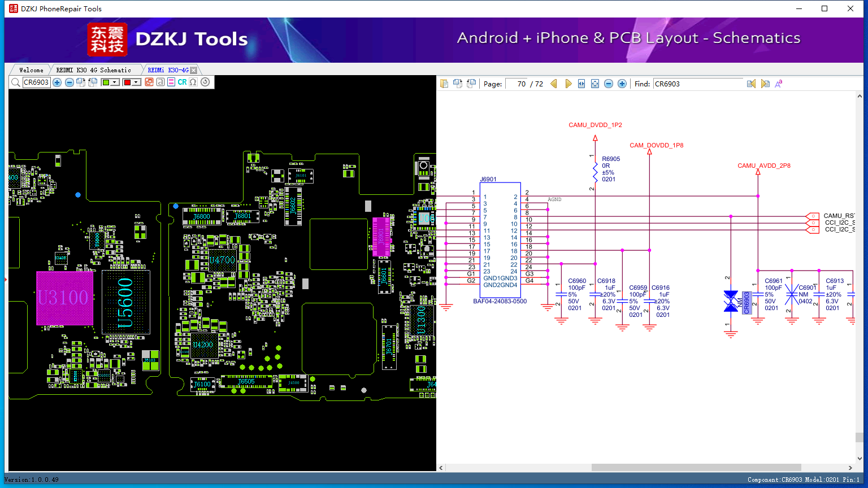Fit whole schematic page in view
Image resolution: width=868 pixels, height=488 pixels.
[595, 84]
